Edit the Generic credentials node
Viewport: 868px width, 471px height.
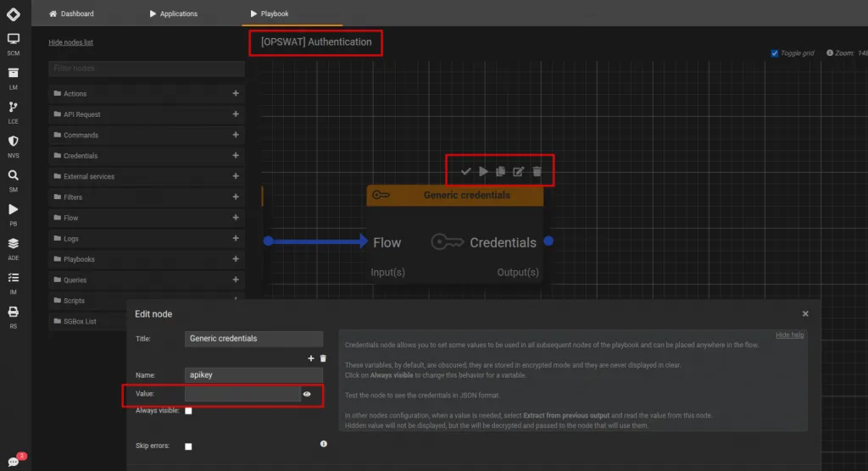coord(518,172)
